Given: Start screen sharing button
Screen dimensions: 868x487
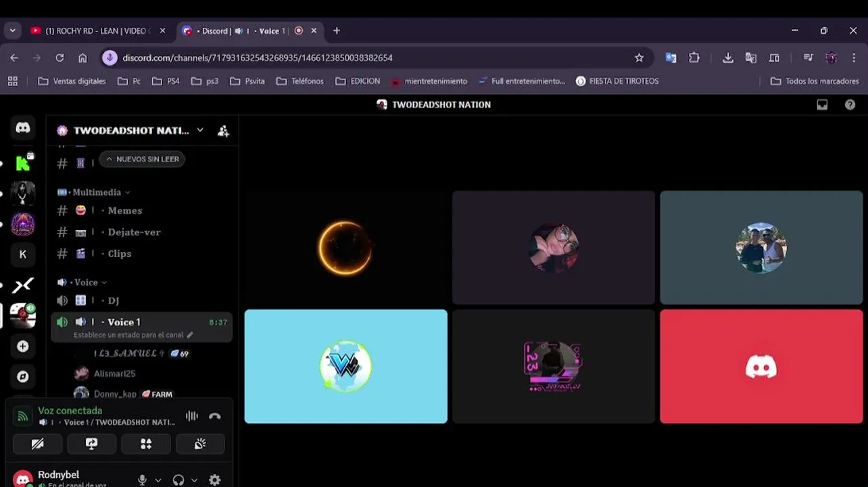Looking at the screenshot, I should 92,444.
